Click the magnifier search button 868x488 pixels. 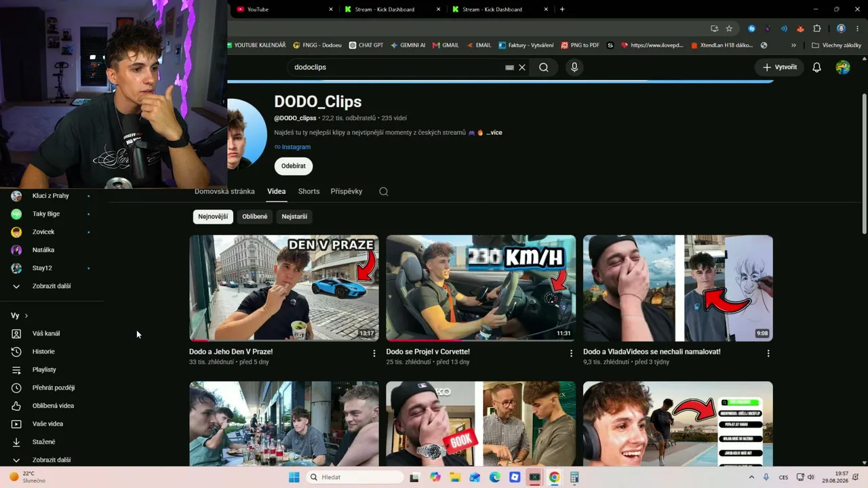tap(544, 67)
